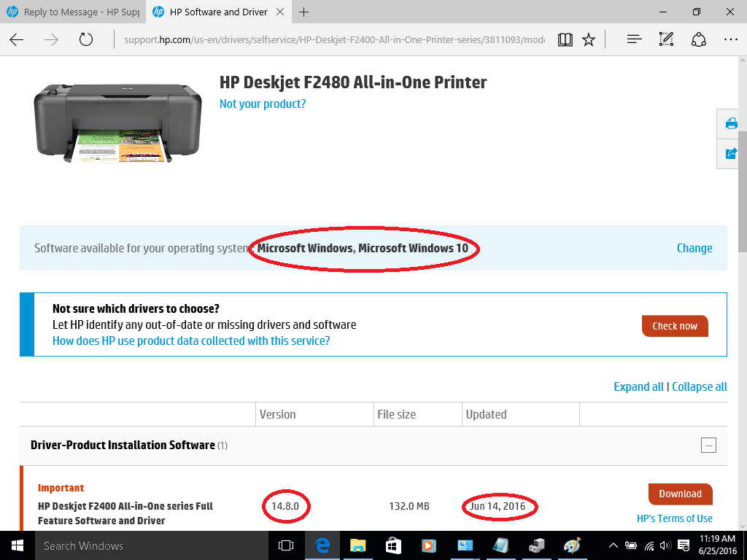Click Not your product? link
Image resolution: width=747 pixels, height=560 pixels.
click(263, 104)
